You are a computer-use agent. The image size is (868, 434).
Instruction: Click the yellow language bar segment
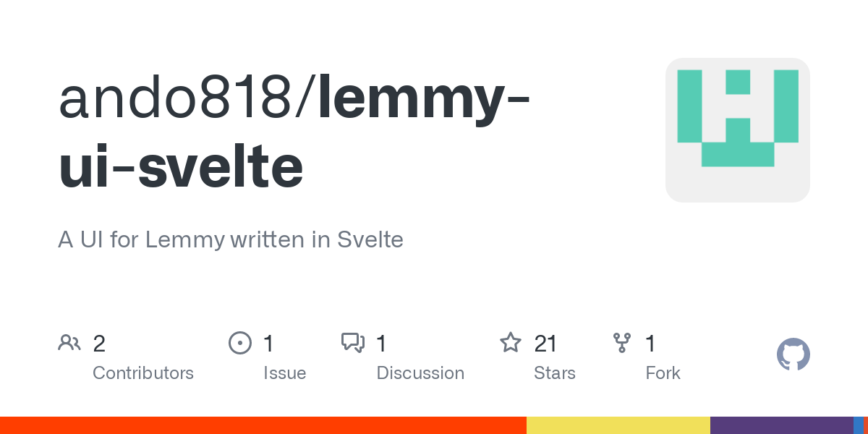(618, 425)
